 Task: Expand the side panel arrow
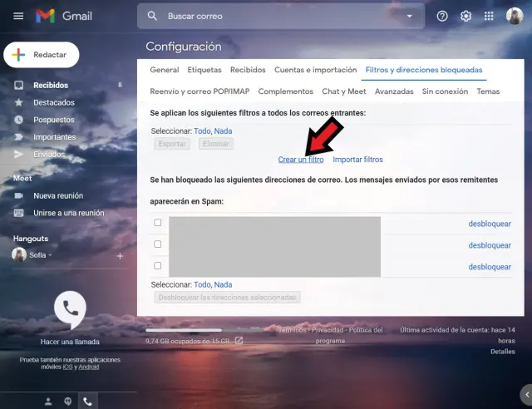(x=525, y=394)
